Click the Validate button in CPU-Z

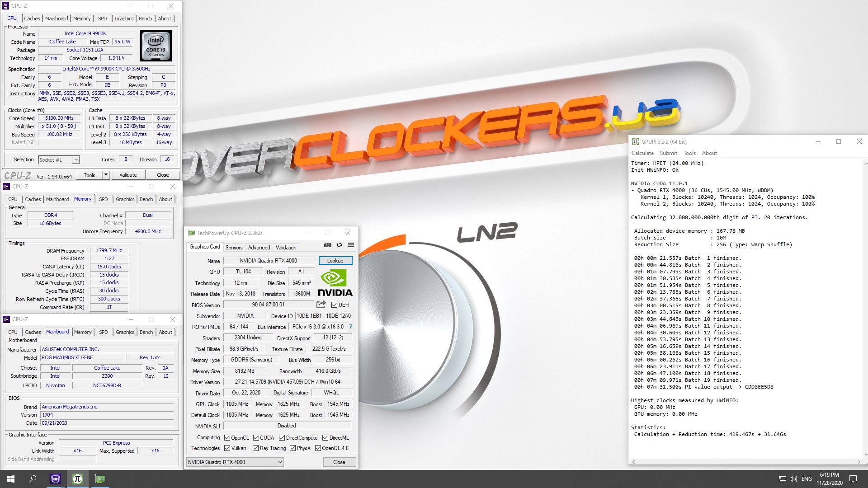pos(128,175)
